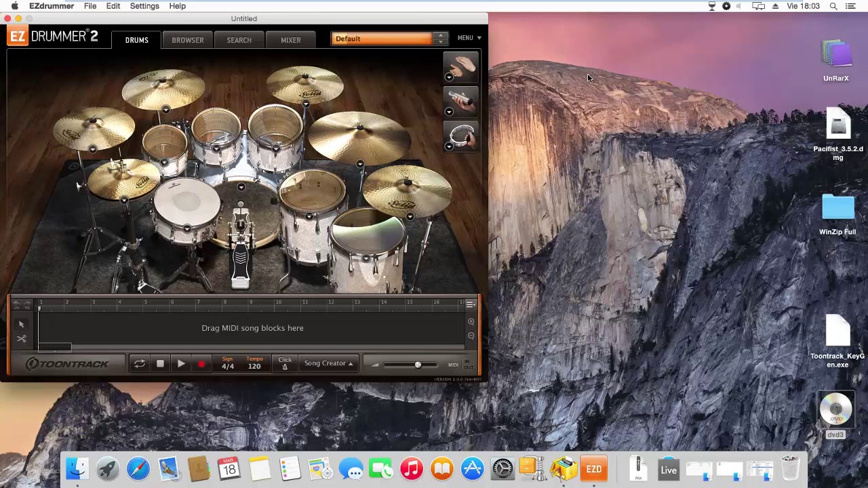
Task: Open the kick drum dropdown arrow
Action: (x=241, y=187)
